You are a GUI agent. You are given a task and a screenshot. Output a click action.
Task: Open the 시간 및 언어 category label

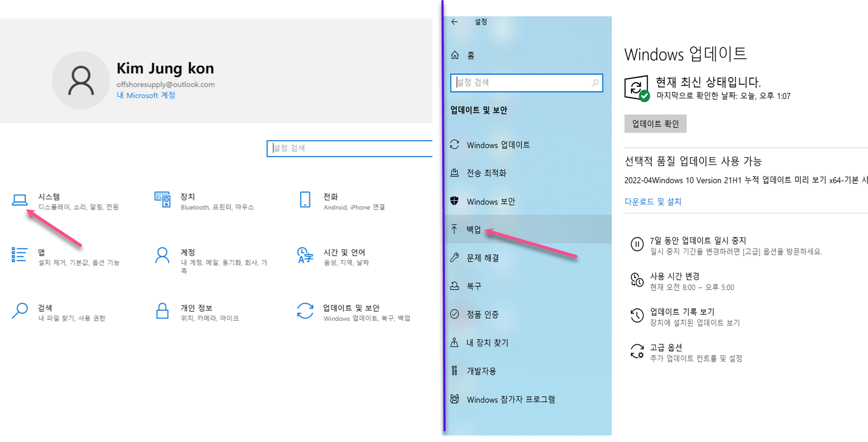344,252
